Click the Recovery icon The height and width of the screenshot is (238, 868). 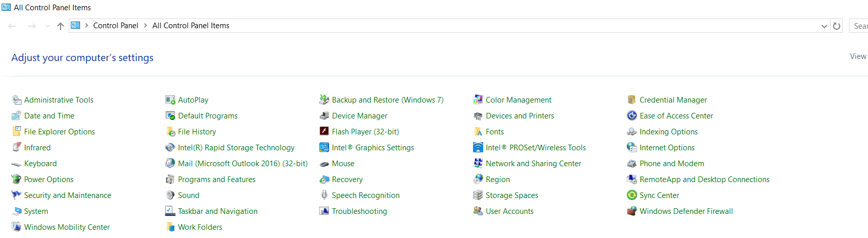[324, 180]
